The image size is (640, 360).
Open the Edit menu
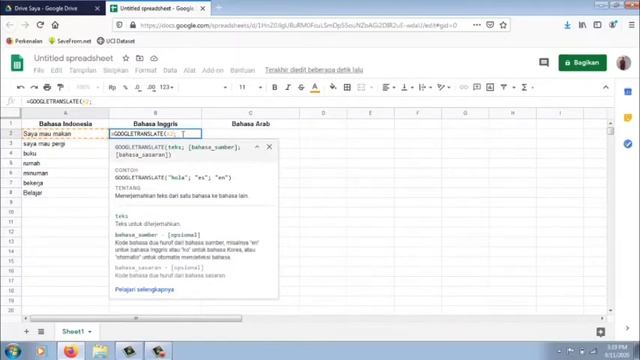point(56,70)
